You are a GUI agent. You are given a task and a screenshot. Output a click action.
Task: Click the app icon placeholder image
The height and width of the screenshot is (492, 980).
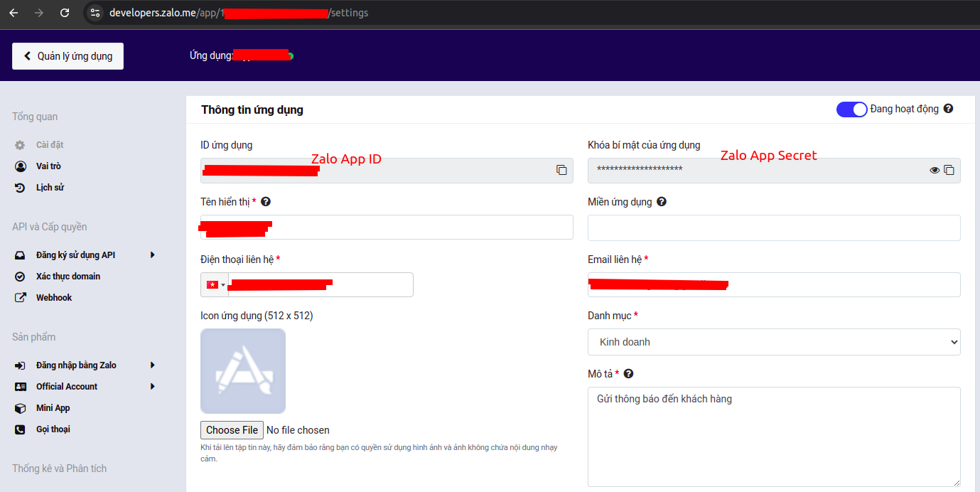point(243,370)
